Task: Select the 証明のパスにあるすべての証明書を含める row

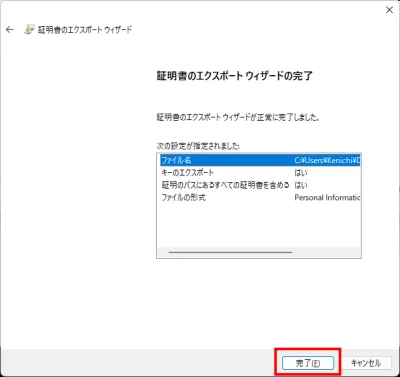Action: 259,185
